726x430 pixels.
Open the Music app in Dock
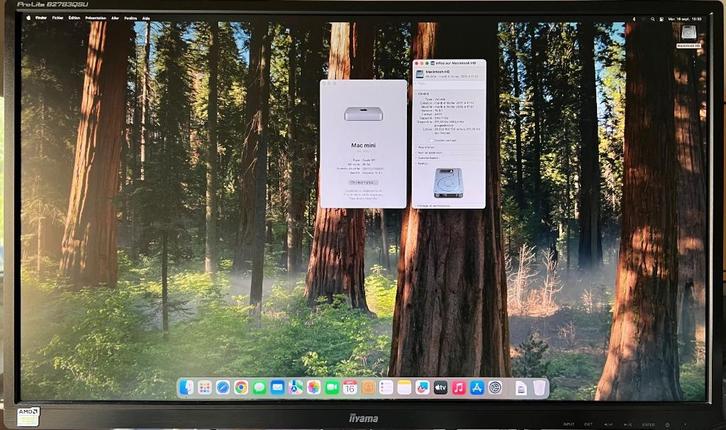point(458,387)
